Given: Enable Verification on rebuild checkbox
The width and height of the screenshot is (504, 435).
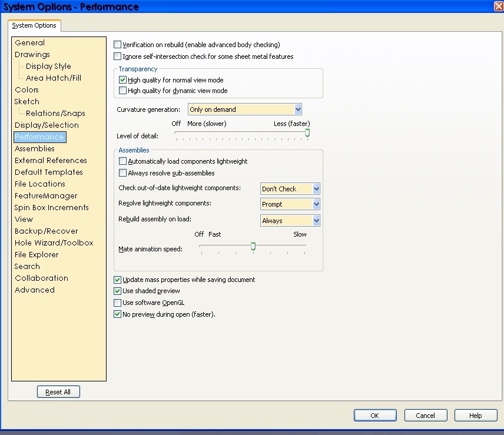Looking at the screenshot, I should pos(117,44).
